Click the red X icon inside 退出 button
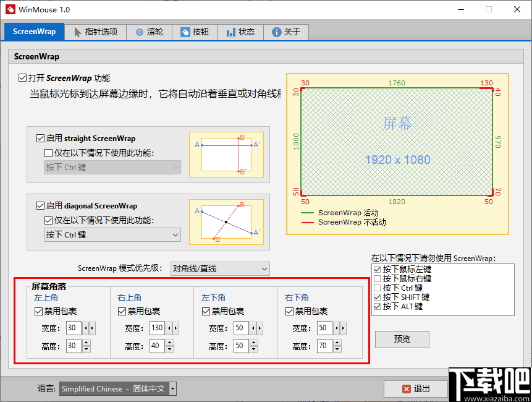 tap(406, 389)
